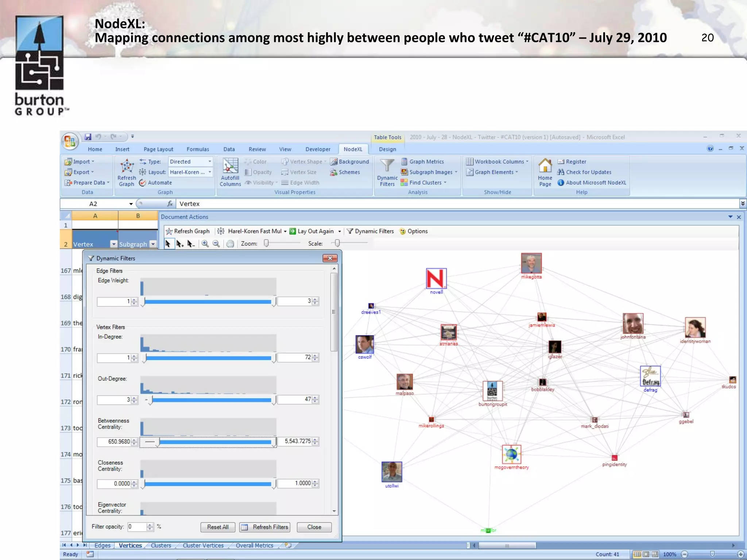Viewport: 747px width, 560px height.
Task: Click the Reset All button
Action: point(218,527)
